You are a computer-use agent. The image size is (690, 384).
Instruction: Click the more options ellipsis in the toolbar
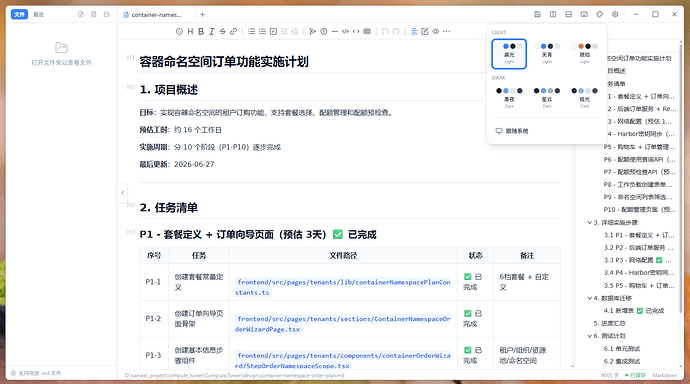447,31
